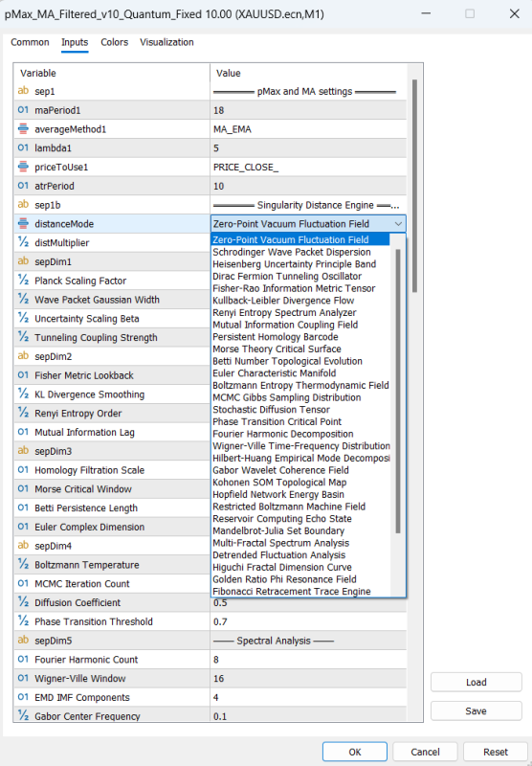Click the enum icon beside priceToUse1
532x766 pixels.
23,167
